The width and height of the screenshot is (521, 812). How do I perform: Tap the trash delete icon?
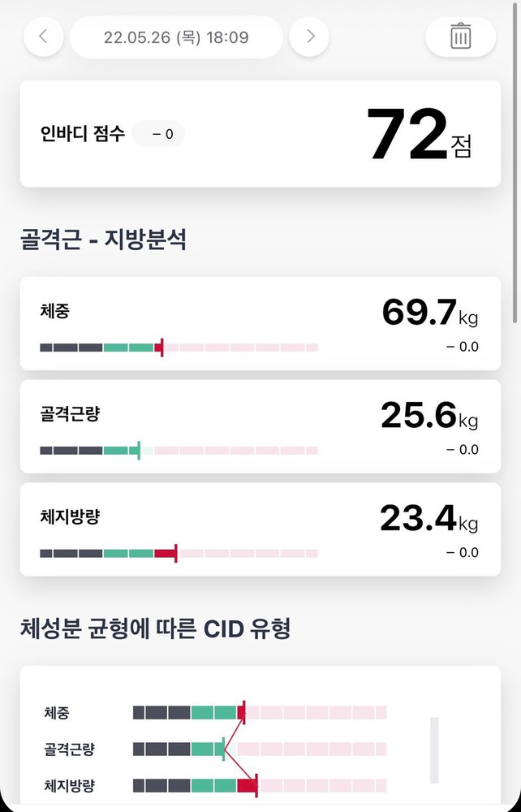[460, 37]
